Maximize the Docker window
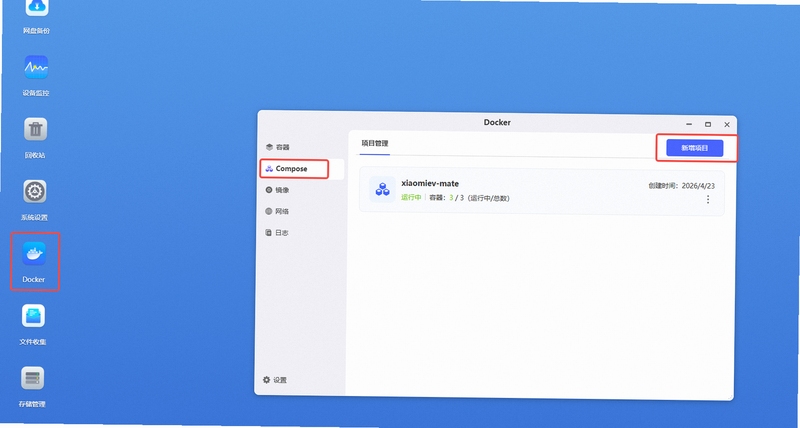 click(708, 124)
